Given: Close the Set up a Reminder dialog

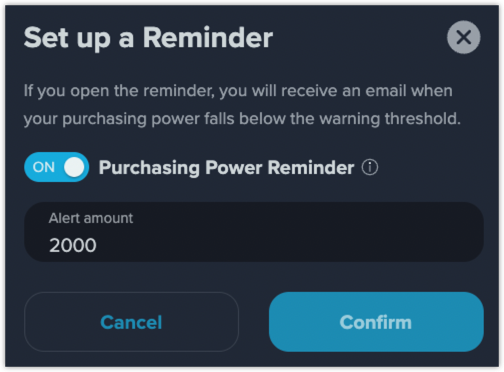Looking at the screenshot, I should tap(464, 37).
